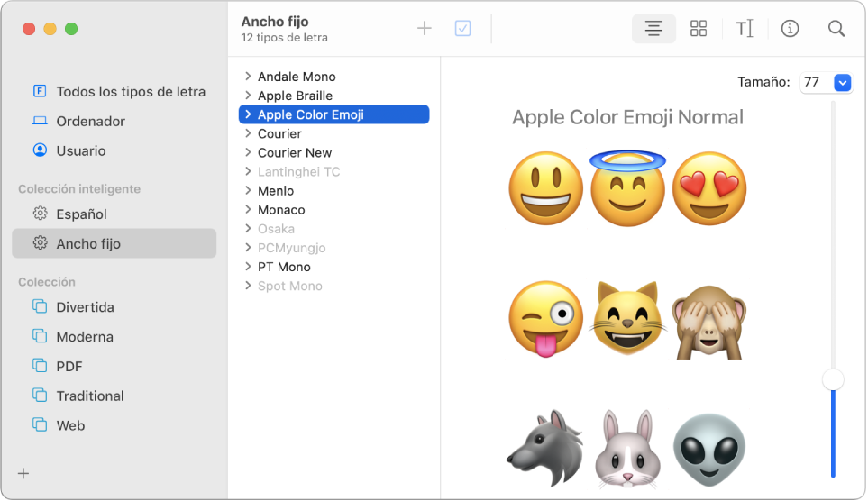This screenshot has width=868, height=501.
Task: Select Apple Braille font name
Action: [x=295, y=96]
